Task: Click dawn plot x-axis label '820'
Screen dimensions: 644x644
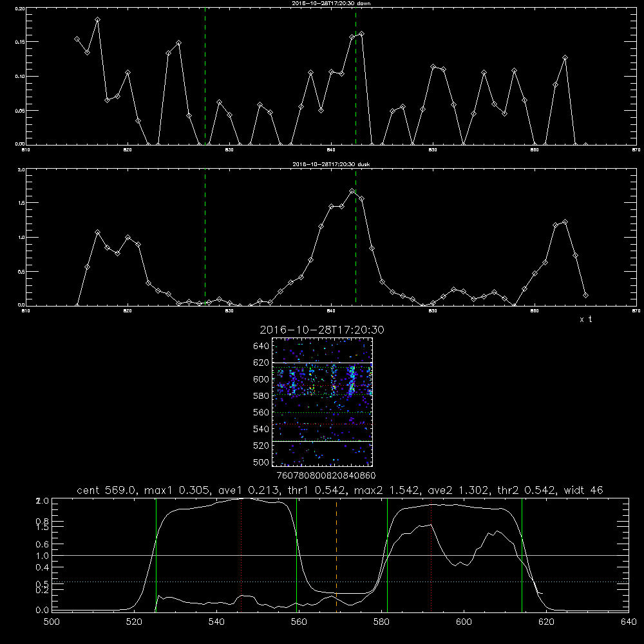Action: (128, 150)
